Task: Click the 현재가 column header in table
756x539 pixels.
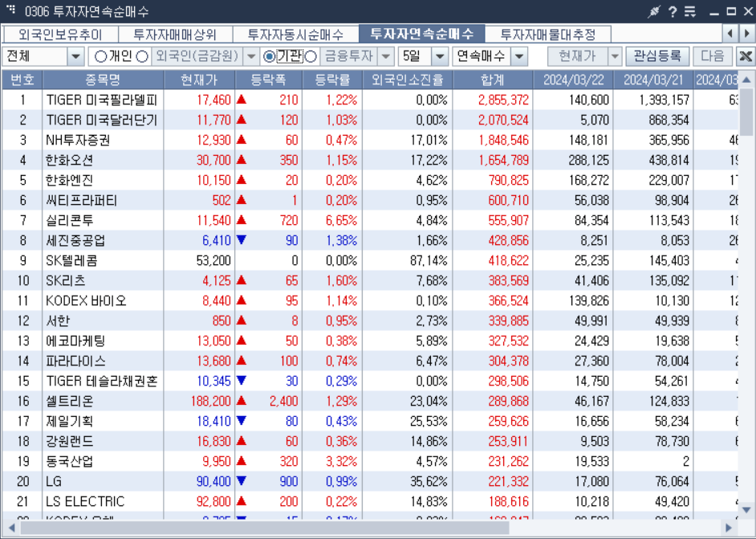Action: pyautogui.click(x=199, y=80)
